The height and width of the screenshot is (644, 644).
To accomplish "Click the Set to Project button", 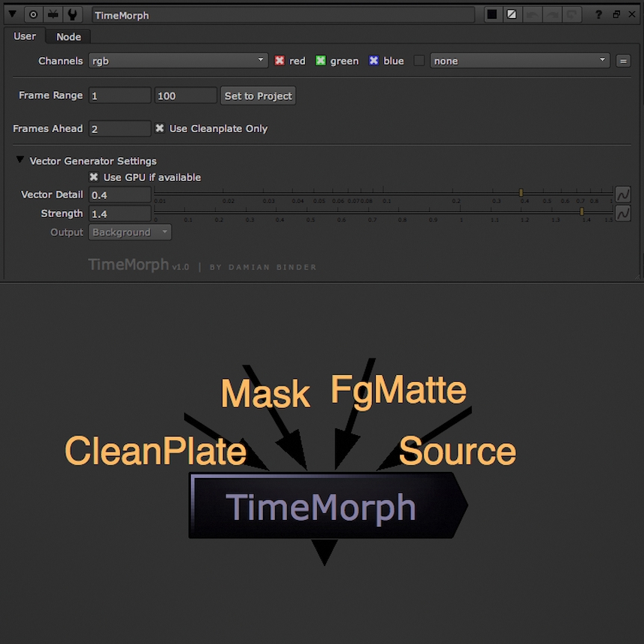I will 257,95.
